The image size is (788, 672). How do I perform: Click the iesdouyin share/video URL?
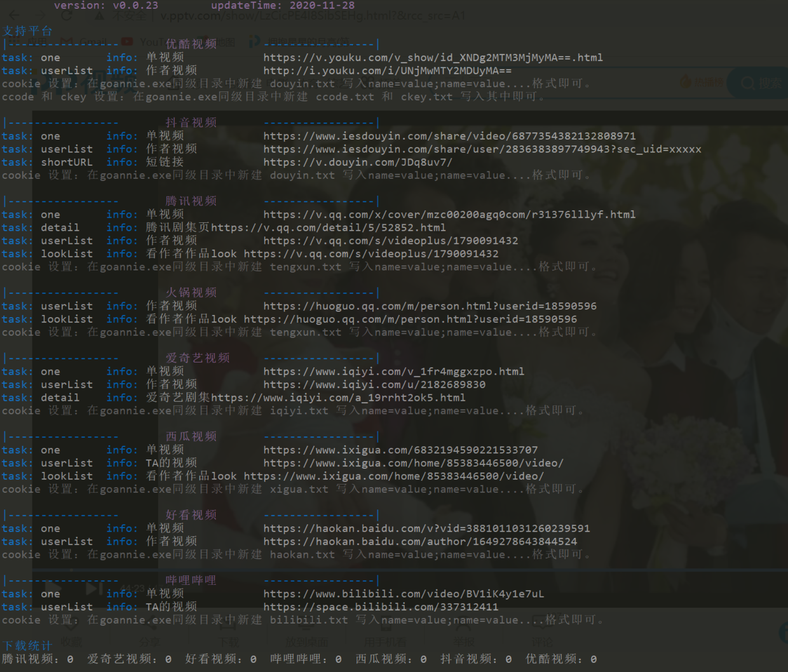click(x=449, y=136)
